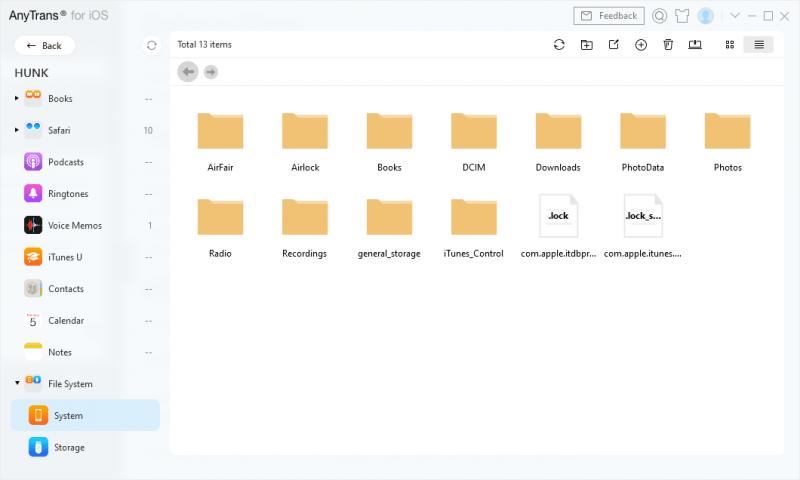
Task: Open the Feedback form
Action: 609,16
